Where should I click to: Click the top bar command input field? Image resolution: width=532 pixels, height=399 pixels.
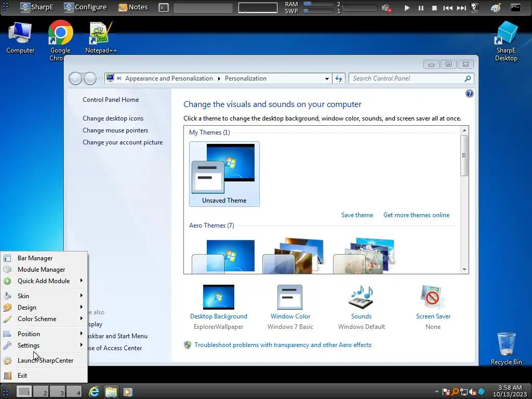click(x=203, y=8)
